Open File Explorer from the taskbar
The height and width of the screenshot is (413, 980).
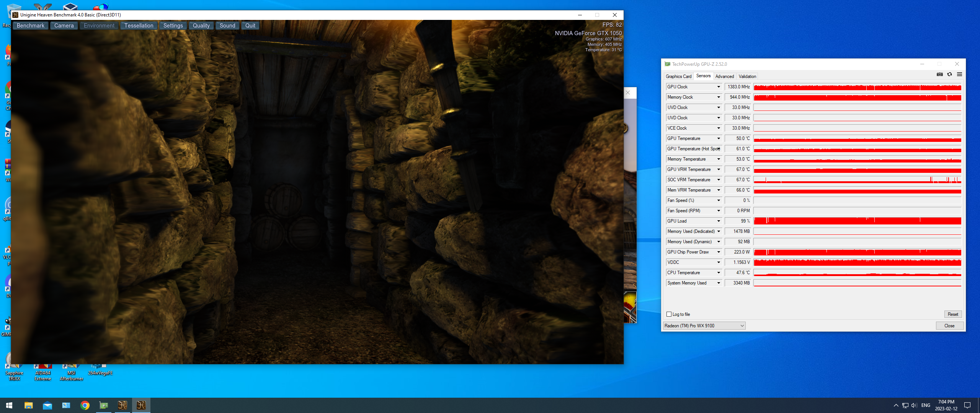click(x=28, y=405)
